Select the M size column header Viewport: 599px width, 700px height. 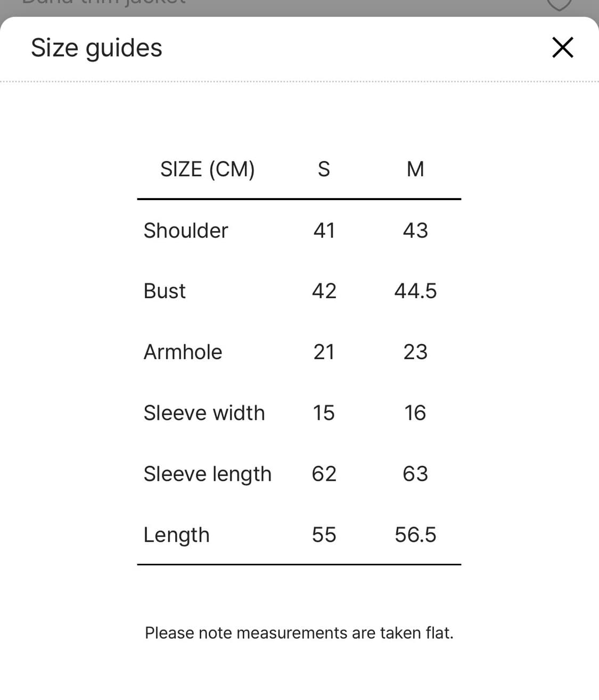[x=415, y=169]
